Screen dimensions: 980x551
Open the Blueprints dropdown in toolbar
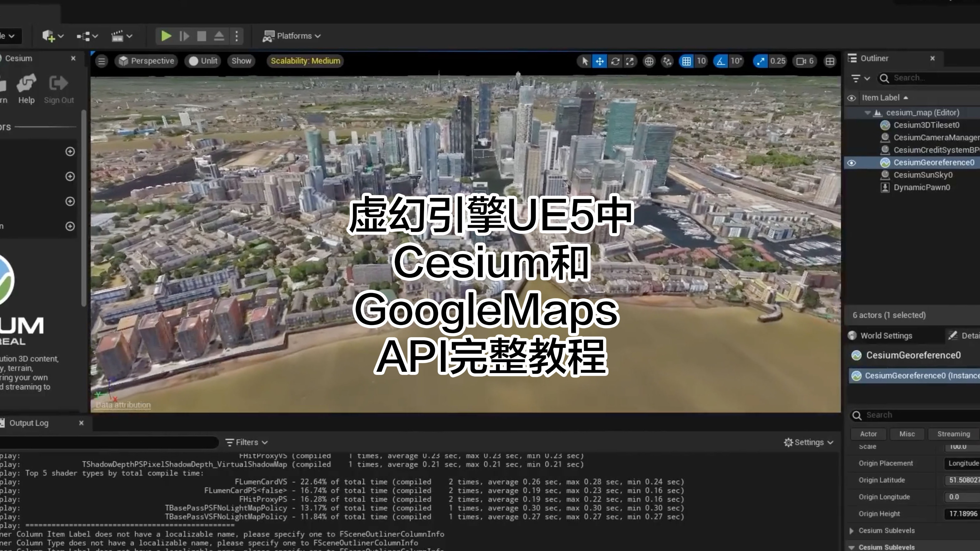point(88,36)
